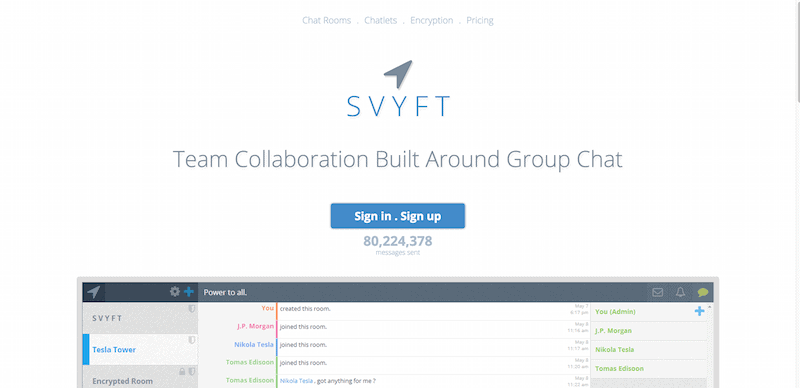
Task: Click shield icon on SVYFT room
Action: pyautogui.click(x=192, y=308)
